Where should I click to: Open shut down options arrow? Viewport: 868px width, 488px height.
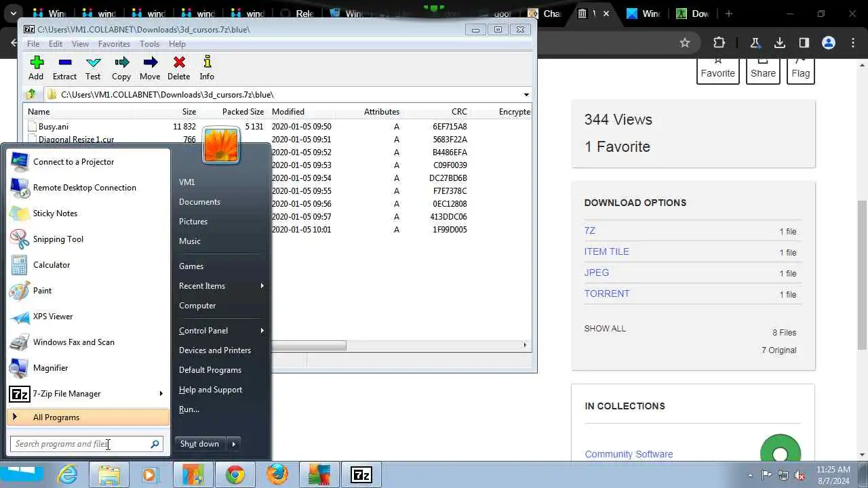[x=234, y=444]
